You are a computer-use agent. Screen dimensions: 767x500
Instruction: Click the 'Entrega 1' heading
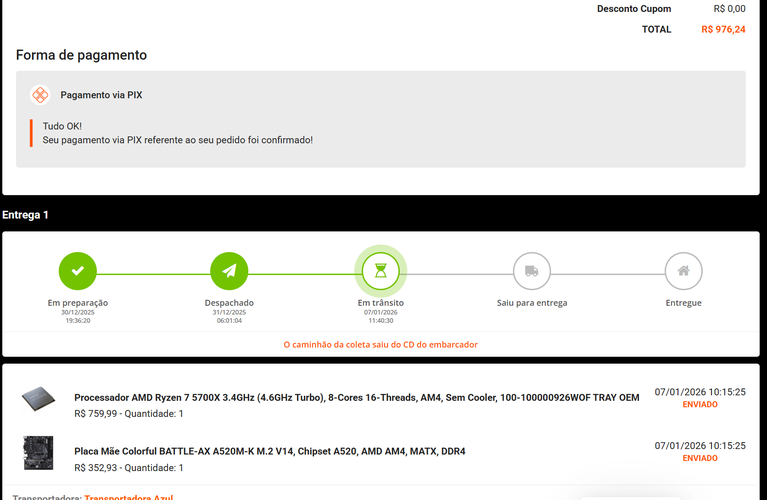(x=25, y=215)
